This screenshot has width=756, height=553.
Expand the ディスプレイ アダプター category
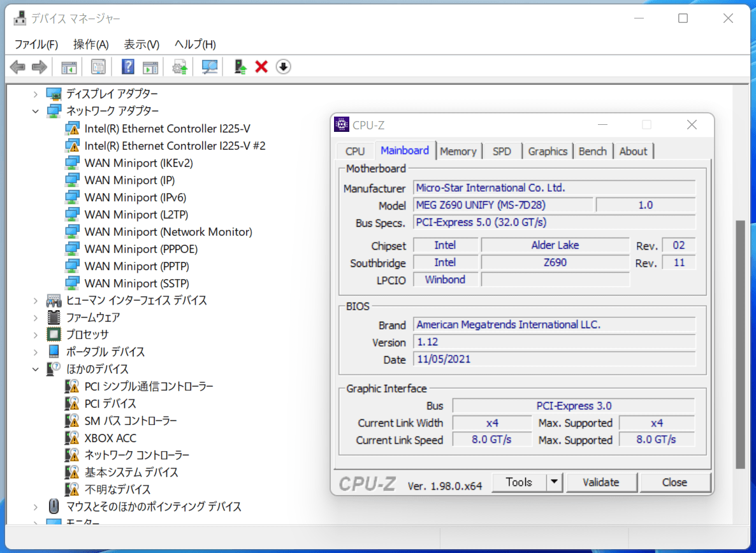(x=36, y=94)
